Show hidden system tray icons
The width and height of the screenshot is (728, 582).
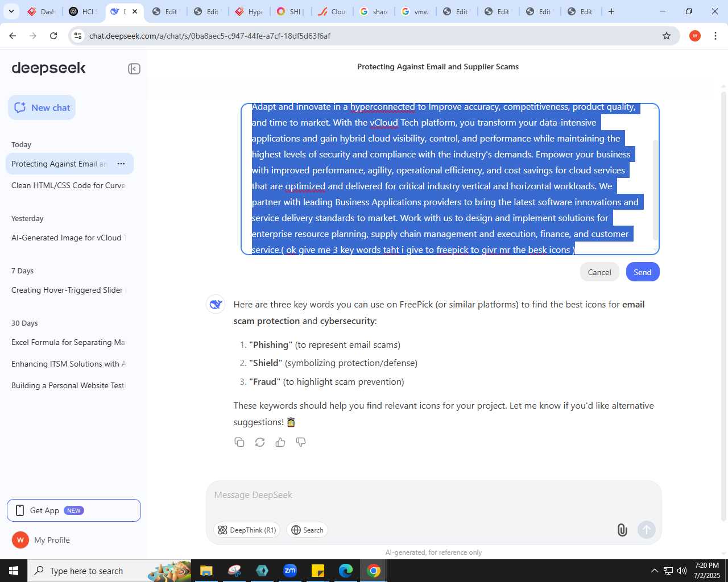654,571
